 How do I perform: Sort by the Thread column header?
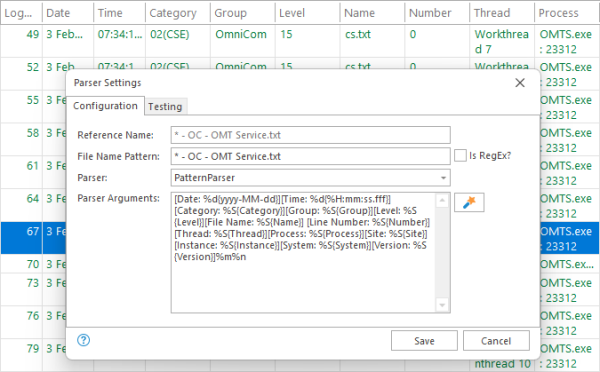pyautogui.click(x=502, y=13)
